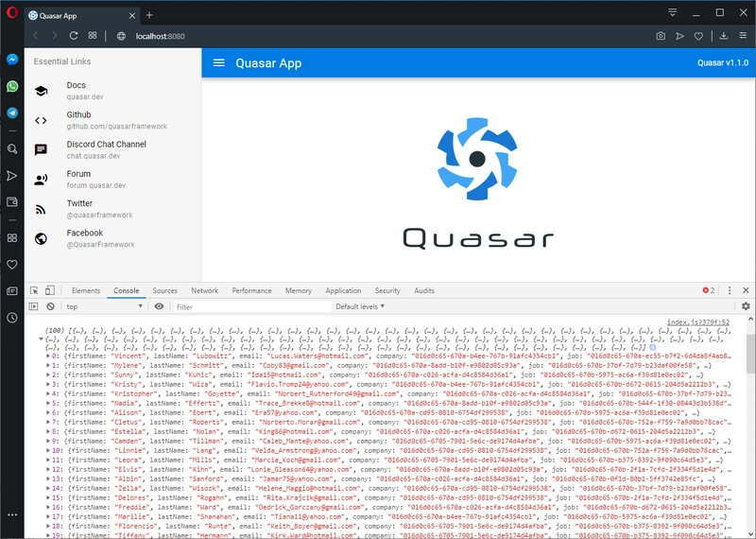Focus the console Filter field
Image resolution: width=756 pixels, height=539 pixels.
(251, 306)
